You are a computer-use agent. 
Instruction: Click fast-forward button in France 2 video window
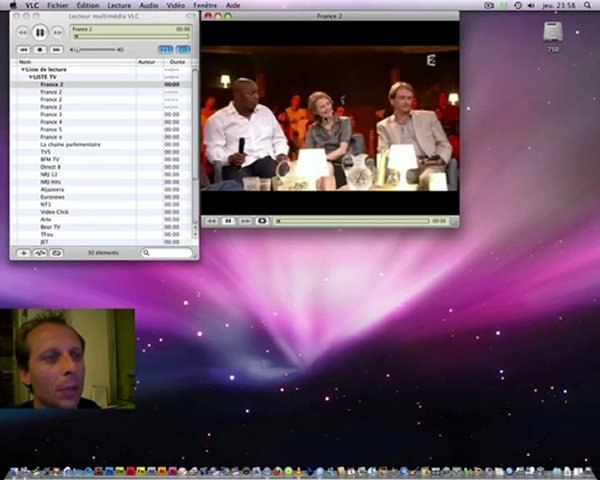245,221
